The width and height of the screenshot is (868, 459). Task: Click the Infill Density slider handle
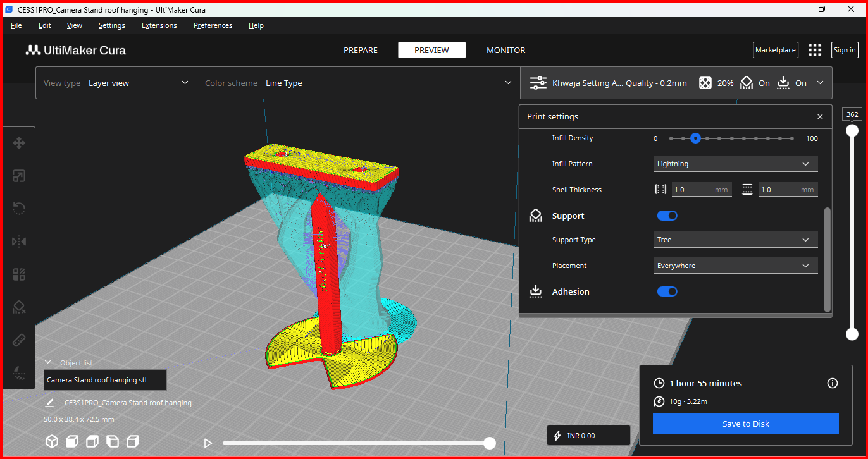[695, 138]
